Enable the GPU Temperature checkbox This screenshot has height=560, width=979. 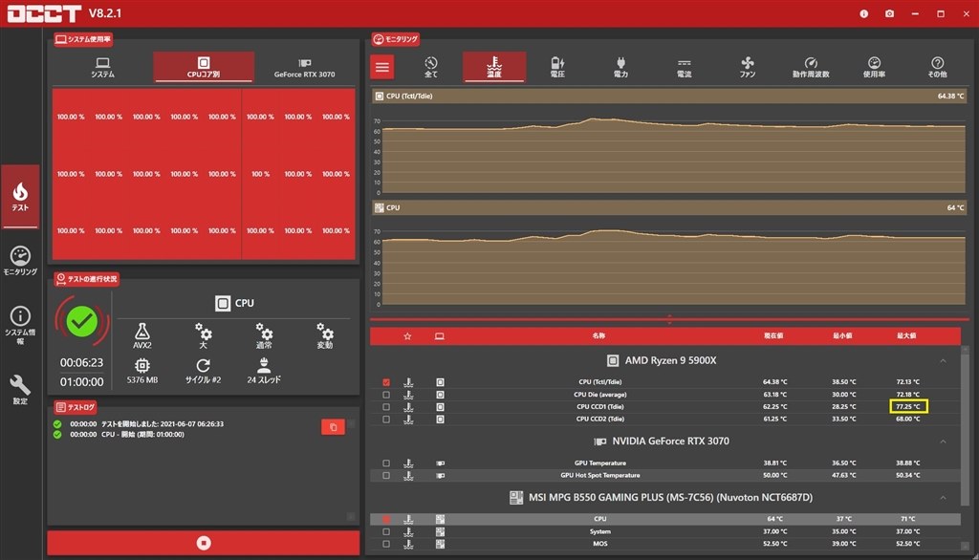pyautogui.click(x=386, y=463)
